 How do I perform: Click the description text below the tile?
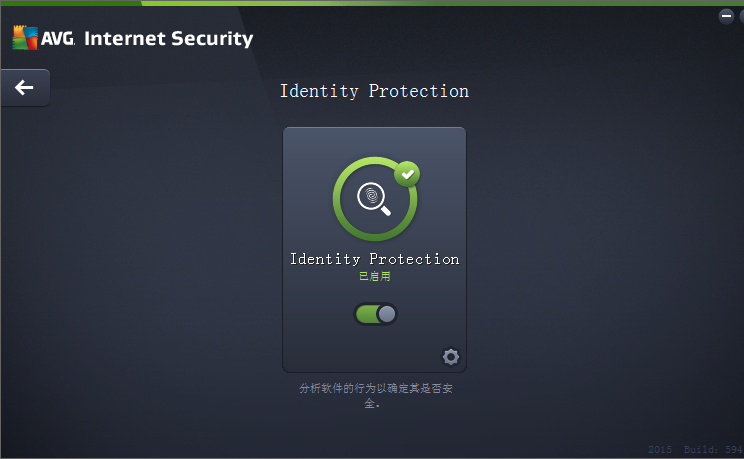click(x=375, y=396)
